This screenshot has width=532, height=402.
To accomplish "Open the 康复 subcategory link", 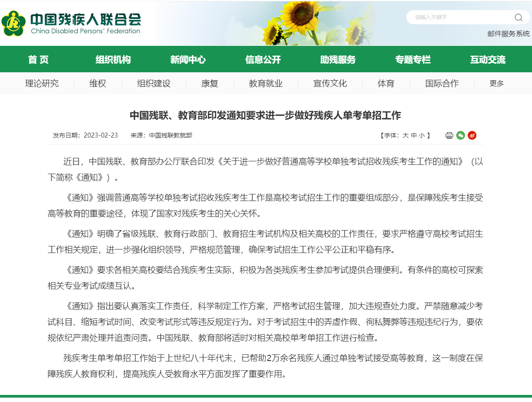I will click(210, 83).
